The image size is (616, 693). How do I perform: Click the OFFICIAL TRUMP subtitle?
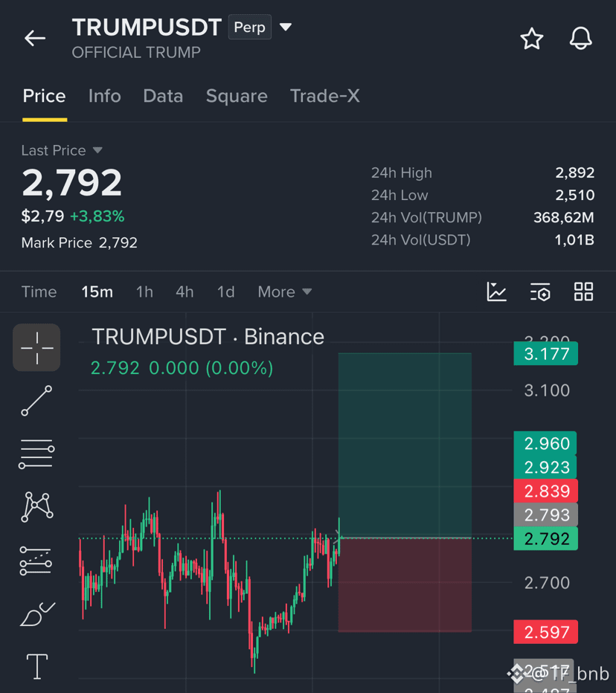[136, 53]
